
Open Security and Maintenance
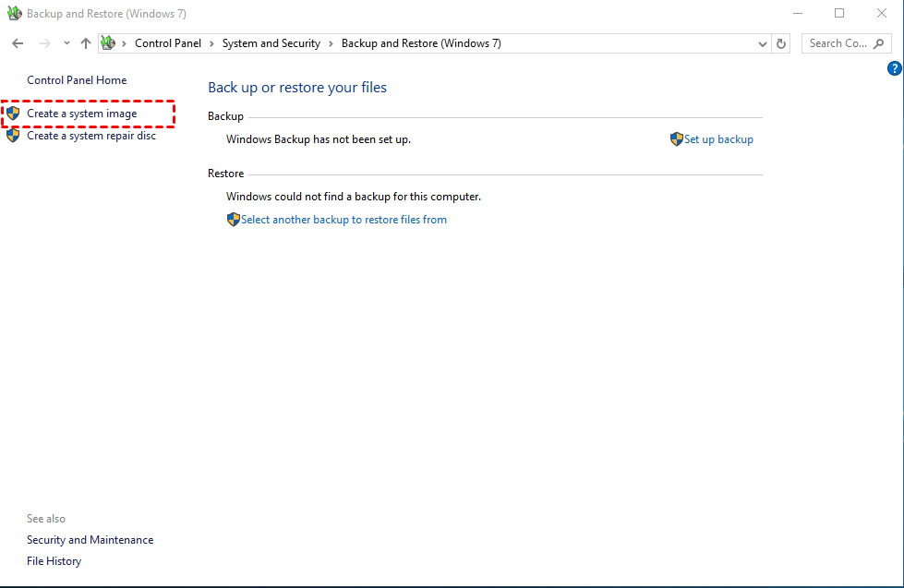coord(90,540)
